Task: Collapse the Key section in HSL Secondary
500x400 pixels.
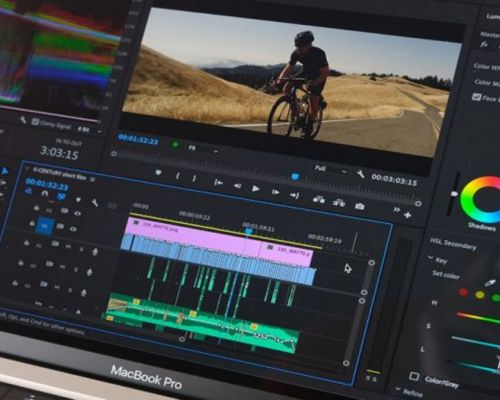Action: click(430, 258)
